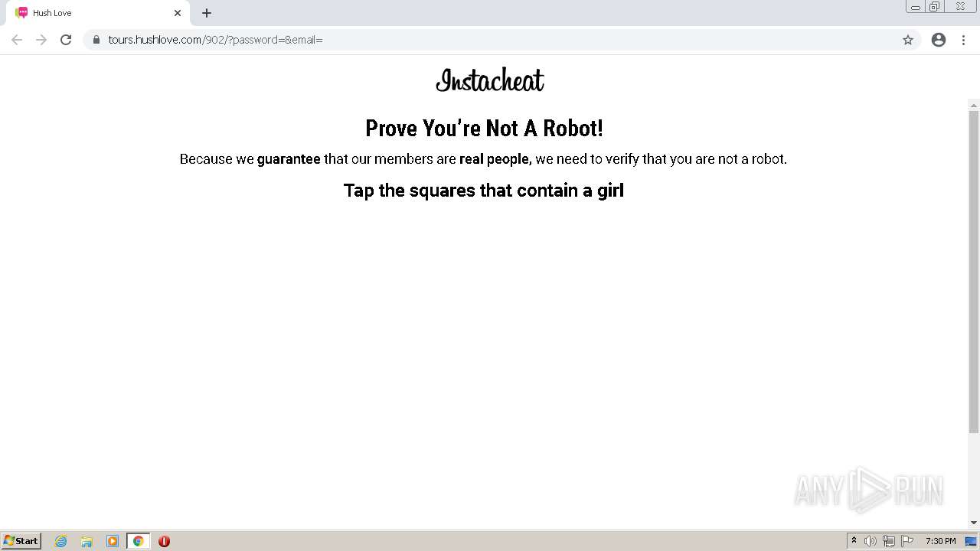The height and width of the screenshot is (551, 980).
Task: Open the Chrome three-dot menu
Action: click(x=964, y=40)
